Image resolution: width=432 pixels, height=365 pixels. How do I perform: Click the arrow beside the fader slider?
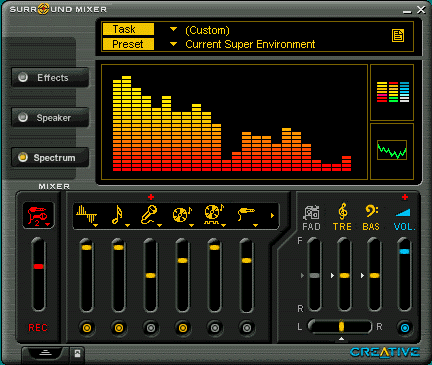(x=302, y=276)
